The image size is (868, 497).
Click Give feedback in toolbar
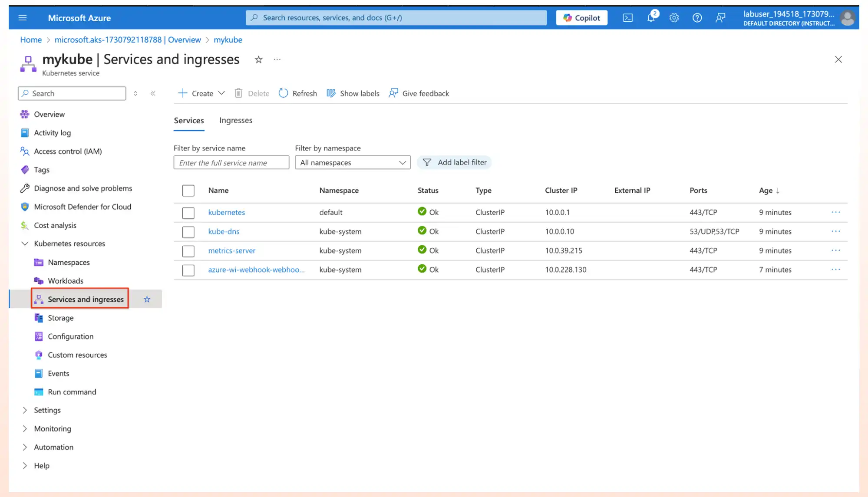(x=419, y=93)
